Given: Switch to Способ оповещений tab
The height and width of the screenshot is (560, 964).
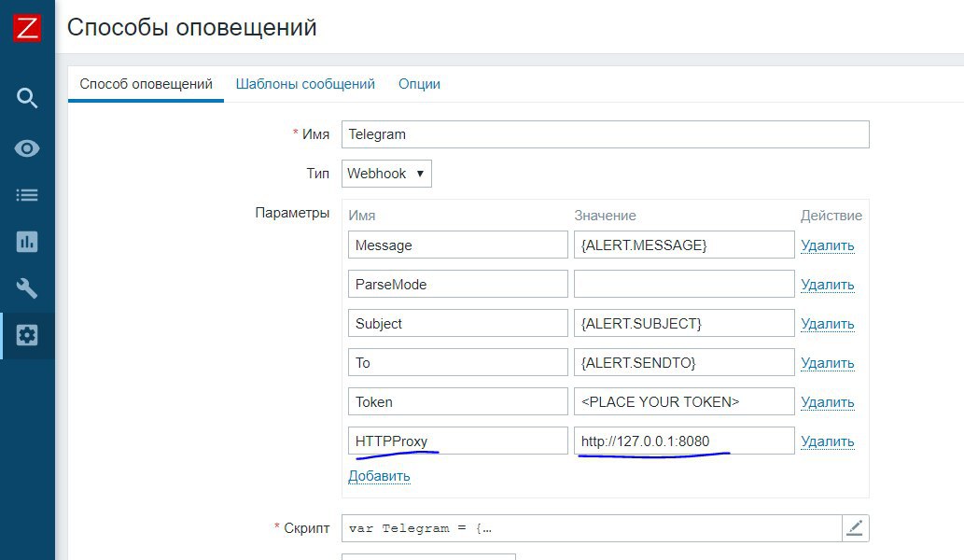Looking at the screenshot, I should 146,84.
